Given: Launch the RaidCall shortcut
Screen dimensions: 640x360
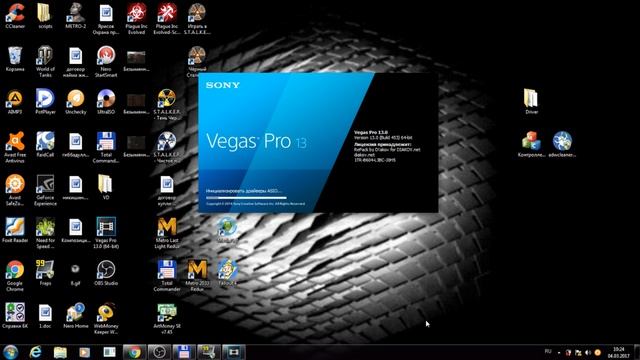Looking at the screenshot, I should [x=45, y=144].
